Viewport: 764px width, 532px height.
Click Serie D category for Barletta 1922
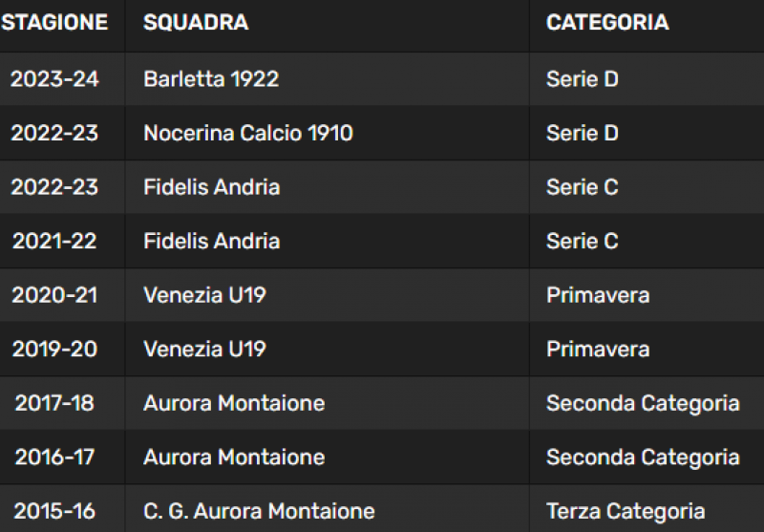(x=583, y=79)
